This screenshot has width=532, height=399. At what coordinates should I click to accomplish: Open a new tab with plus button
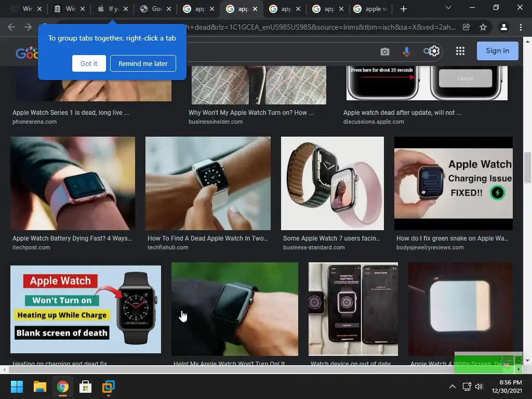click(403, 9)
